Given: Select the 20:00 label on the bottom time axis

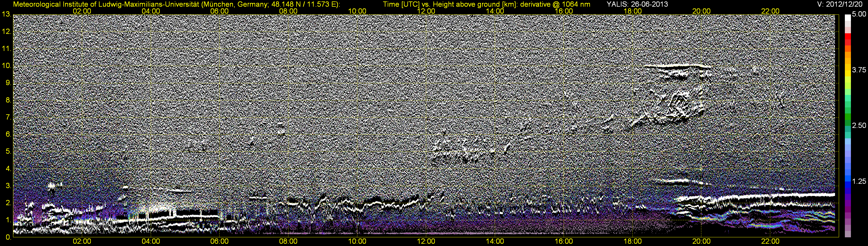Looking at the screenshot, I should [x=702, y=242].
